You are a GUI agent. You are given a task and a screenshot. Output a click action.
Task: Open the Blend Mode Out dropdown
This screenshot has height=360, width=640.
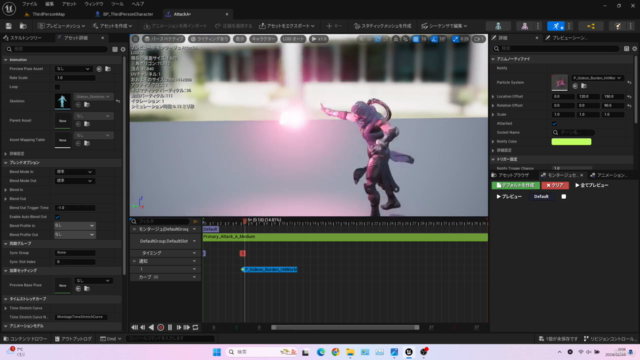pyautogui.click(x=75, y=181)
